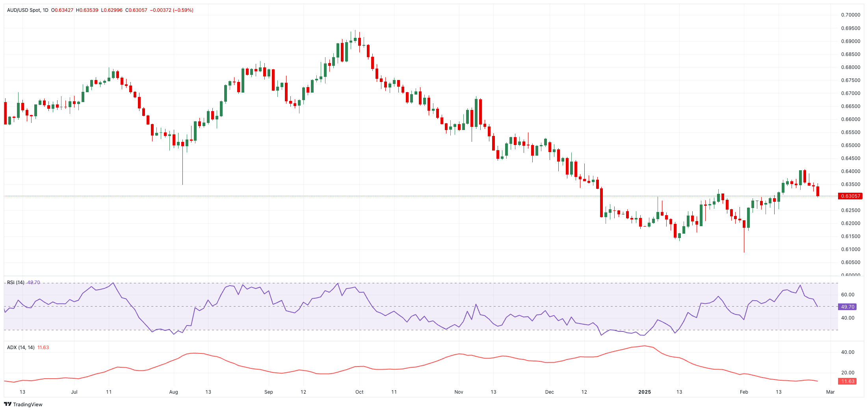This screenshot has width=868, height=411.
Task: Select the RSI (14) indicator label
Action: tap(16, 283)
